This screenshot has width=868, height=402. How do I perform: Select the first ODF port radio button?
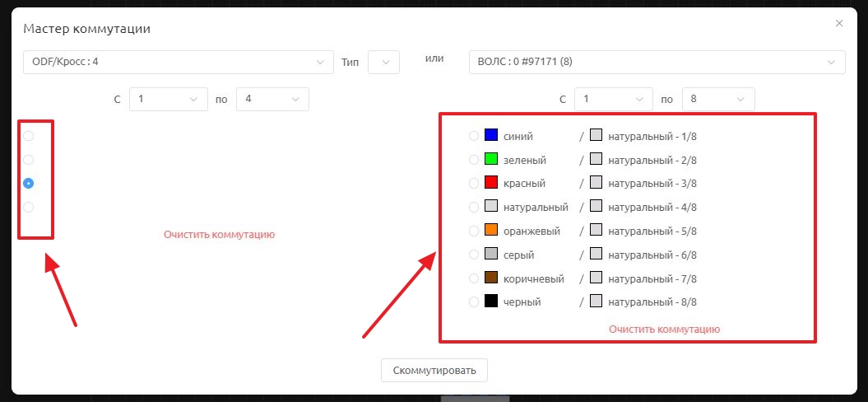(x=28, y=136)
